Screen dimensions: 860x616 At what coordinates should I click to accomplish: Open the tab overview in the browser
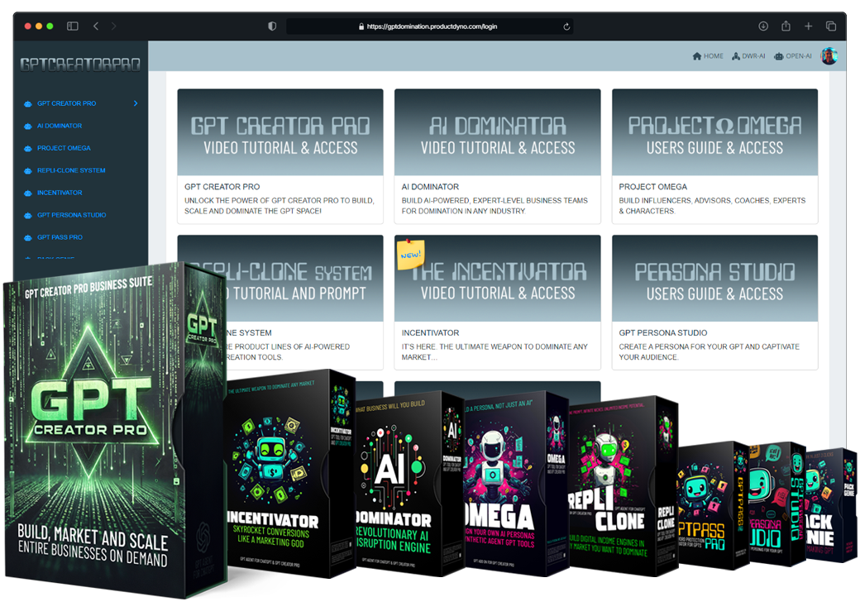point(833,26)
